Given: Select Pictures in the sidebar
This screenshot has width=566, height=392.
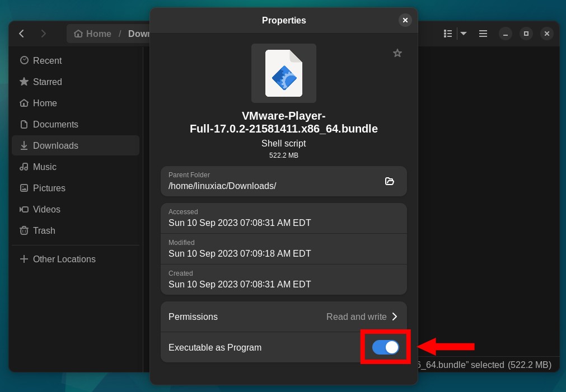Looking at the screenshot, I should coord(76,188).
